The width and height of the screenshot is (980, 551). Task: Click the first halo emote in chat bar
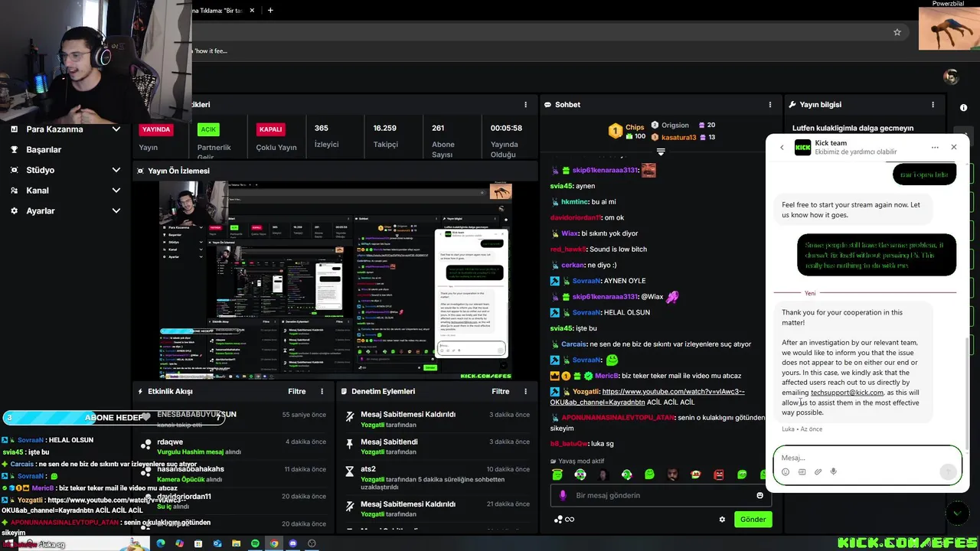[557, 474]
